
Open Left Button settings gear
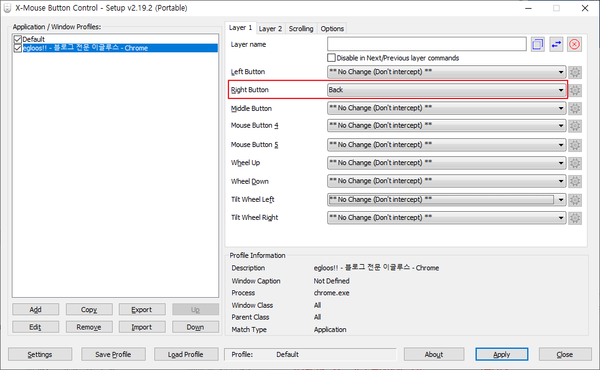575,72
